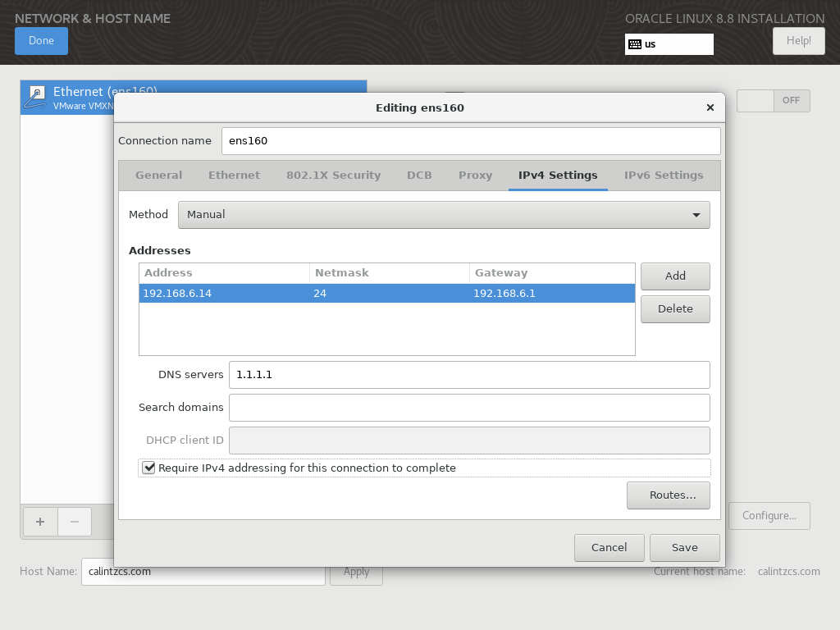Edit the DNS servers field
The image size is (840, 630).
click(x=469, y=375)
